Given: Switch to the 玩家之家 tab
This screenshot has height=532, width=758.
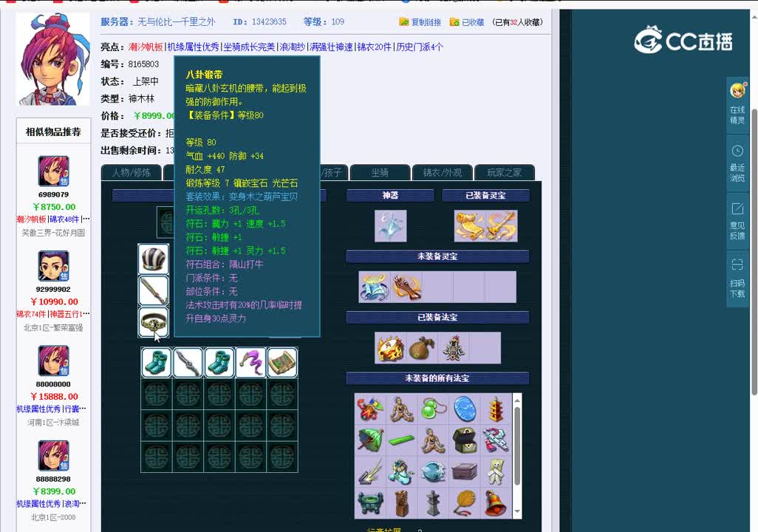Looking at the screenshot, I should click(504, 173).
